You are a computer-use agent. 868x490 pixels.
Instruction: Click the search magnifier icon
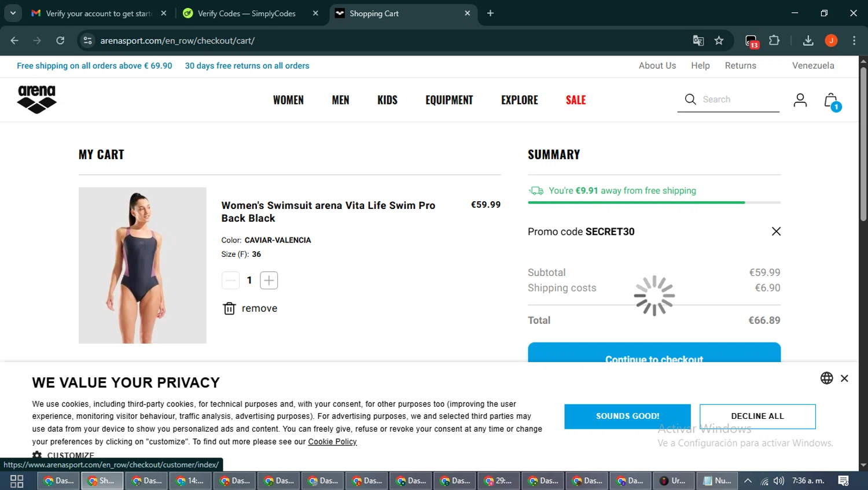[690, 100]
